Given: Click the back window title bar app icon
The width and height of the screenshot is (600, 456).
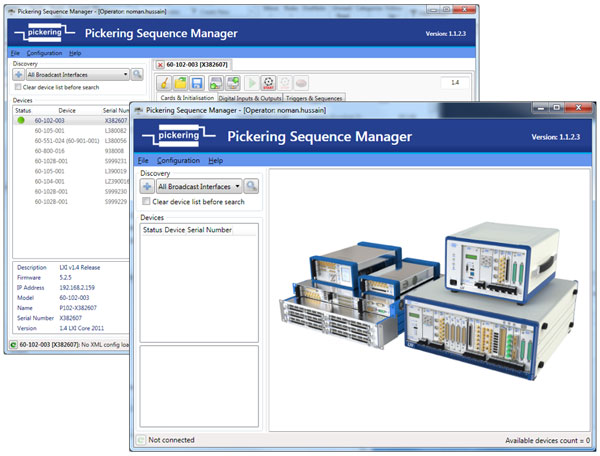Looking at the screenshot, I should pyautogui.click(x=11, y=11).
